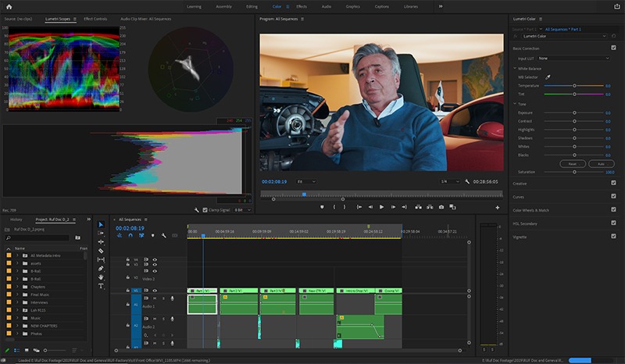Click Reset button in Tone
Image resolution: width=625 pixels, height=364 pixels.
pos(573,164)
